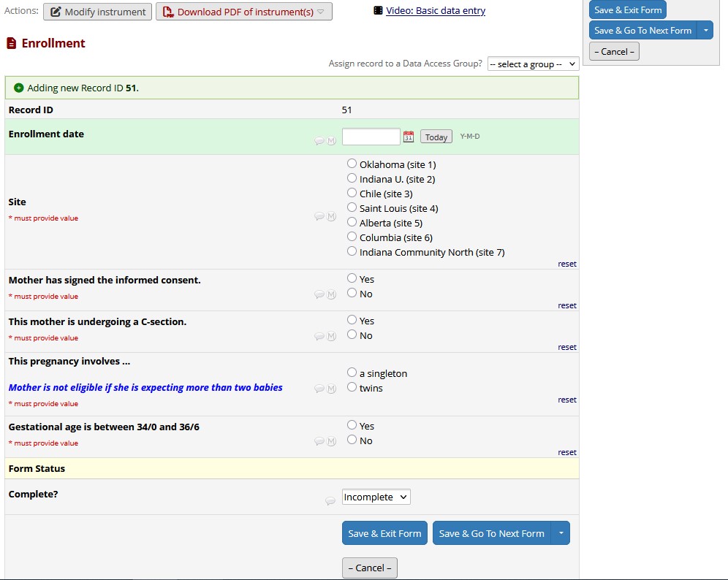728x580 pixels.
Task: Select Oklahoma (site 1) radio button
Action: click(352, 164)
